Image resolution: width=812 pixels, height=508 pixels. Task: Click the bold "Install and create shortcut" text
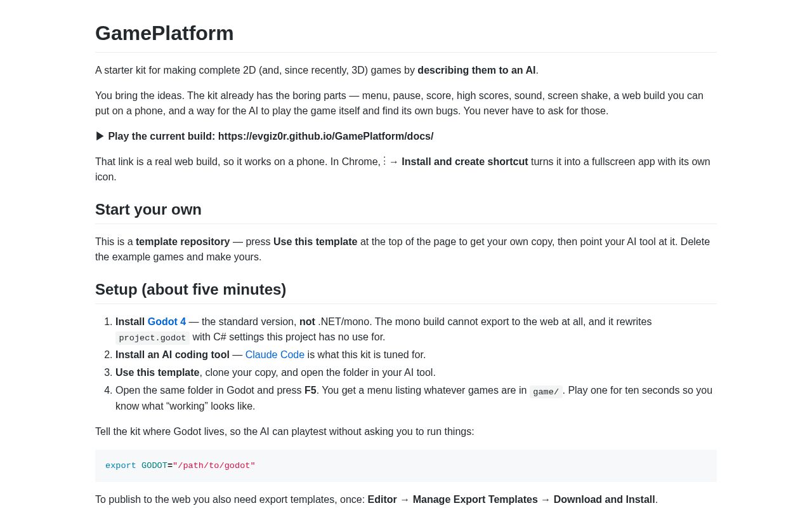click(x=464, y=162)
